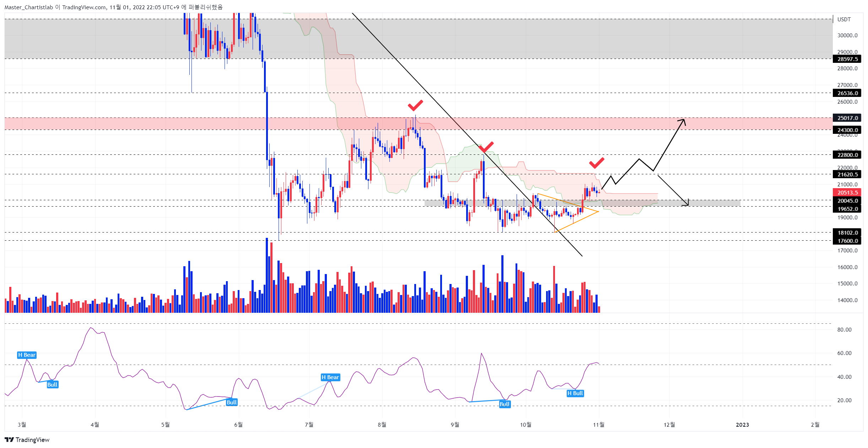Click the 11월 time axis label
The height and width of the screenshot is (448, 868).
point(599,425)
